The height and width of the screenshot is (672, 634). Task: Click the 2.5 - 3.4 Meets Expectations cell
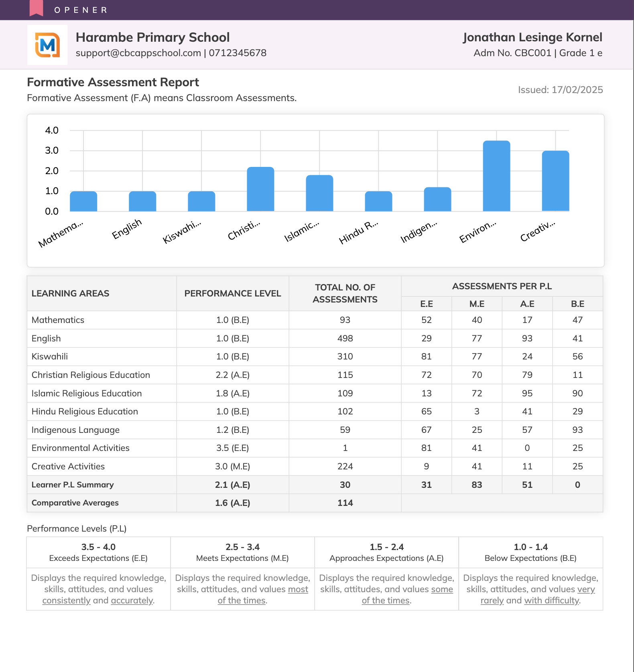click(242, 552)
